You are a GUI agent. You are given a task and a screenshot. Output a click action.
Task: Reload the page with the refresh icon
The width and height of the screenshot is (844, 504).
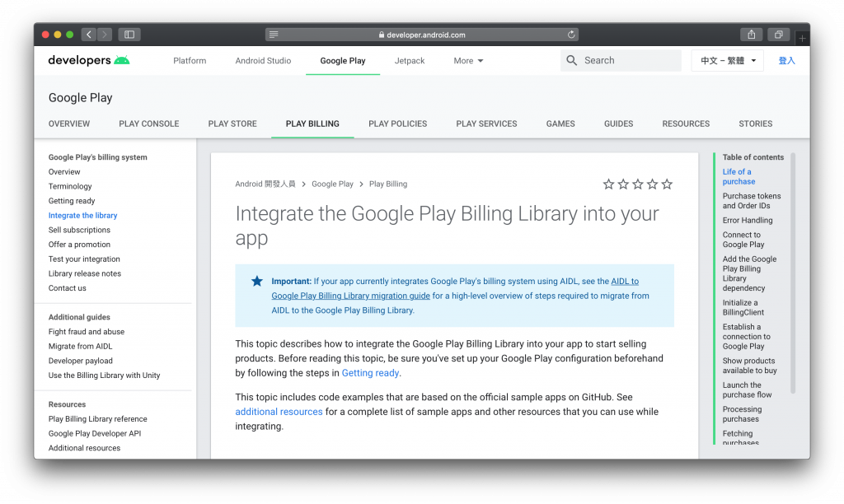pos(571,35)
